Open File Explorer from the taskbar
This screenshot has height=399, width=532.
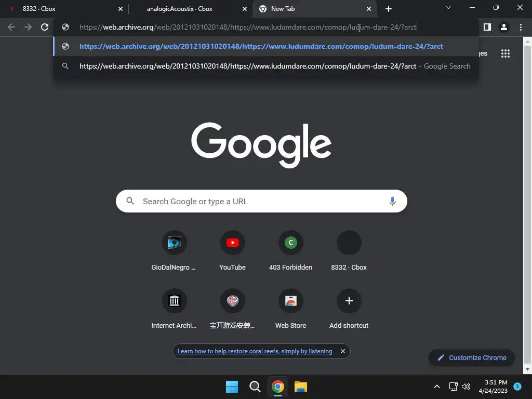pyautogui.click(x=301, y=387)
